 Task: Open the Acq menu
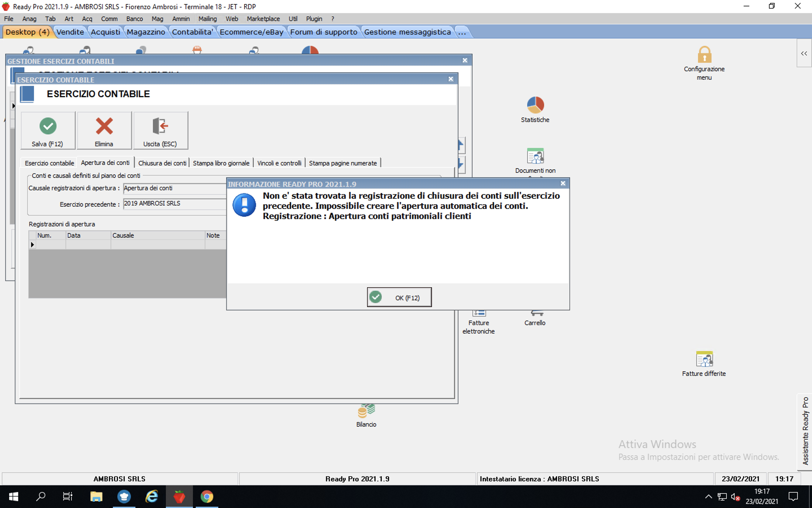[x=87, y=19]
